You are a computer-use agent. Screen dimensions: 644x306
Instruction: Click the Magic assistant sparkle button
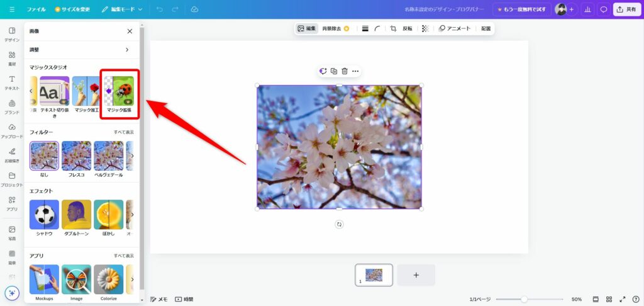(x=12, y=293)
